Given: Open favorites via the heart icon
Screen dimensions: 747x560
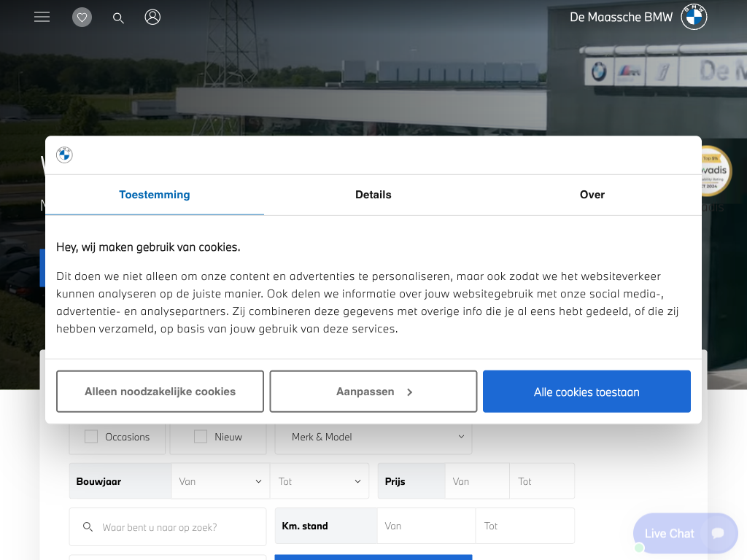Looking at the screenshot, I should coord(82,17).
